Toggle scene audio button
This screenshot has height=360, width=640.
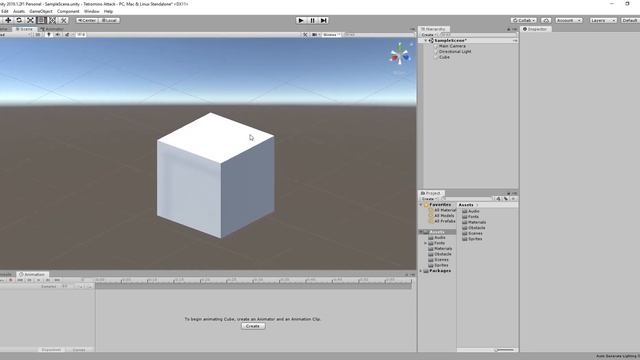click(x=58, y=35)
